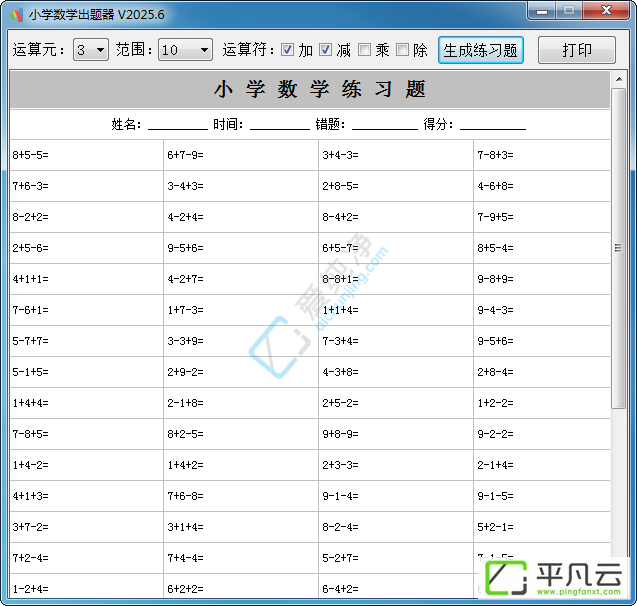The height and width of the screenshot is (606, 637).
Task: Toggle the 加 (addition) checkbox
Action: pyautogui.click(x=287, y=50)
